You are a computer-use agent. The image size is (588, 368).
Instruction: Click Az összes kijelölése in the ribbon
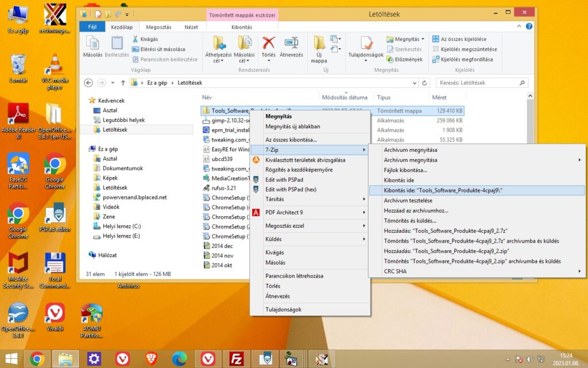point(459,39)
